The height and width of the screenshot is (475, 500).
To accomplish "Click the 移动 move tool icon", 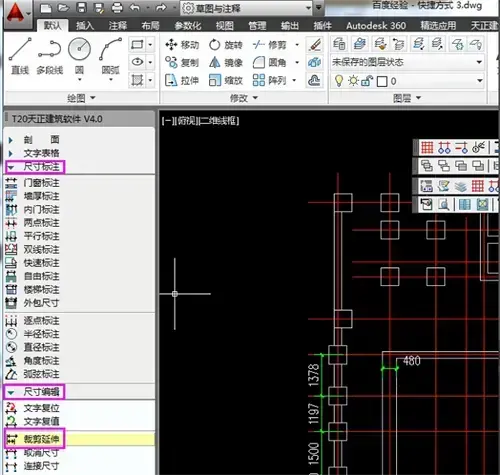I will click(x=171, y=45).
